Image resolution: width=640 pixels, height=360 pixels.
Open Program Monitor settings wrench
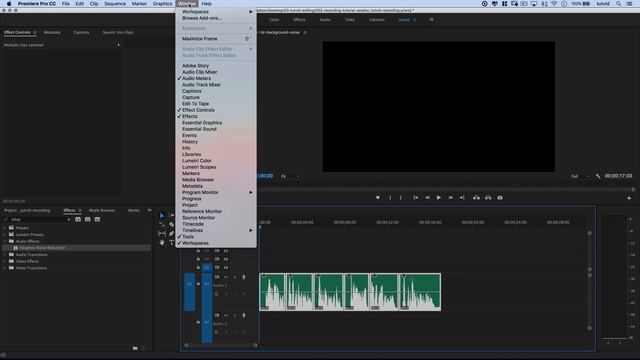click(x=598, y=176)
